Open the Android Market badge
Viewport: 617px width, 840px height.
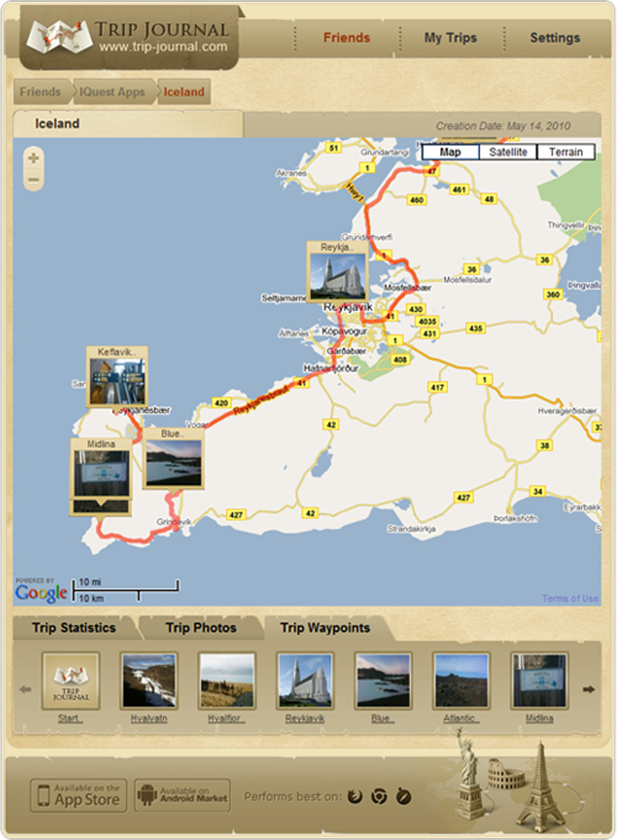(182, 795)
